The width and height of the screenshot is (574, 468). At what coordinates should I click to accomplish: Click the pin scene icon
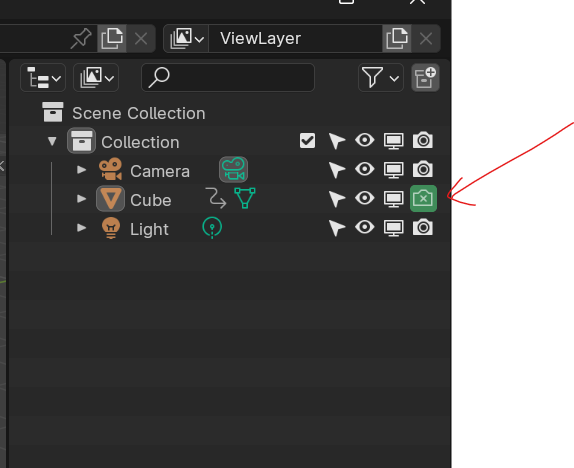point(81,38)
